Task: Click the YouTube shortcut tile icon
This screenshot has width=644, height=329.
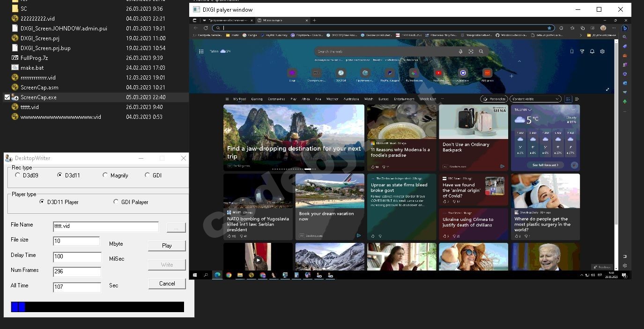Action: coord(438,73)
